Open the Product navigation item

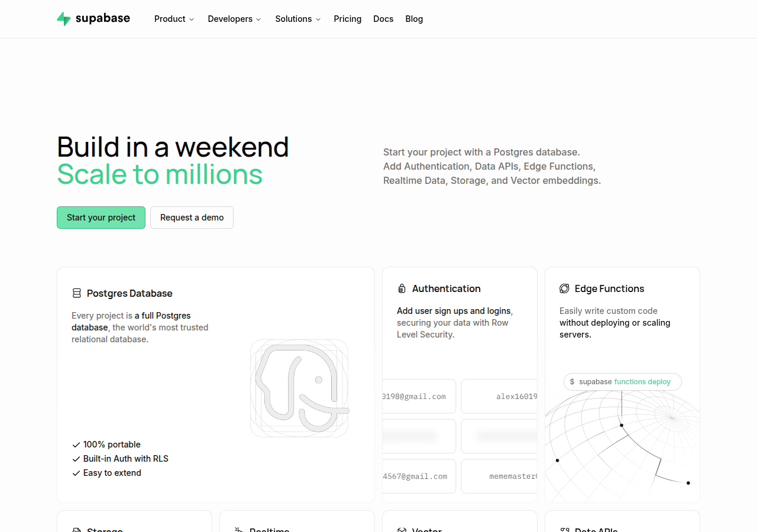point(174,19)
